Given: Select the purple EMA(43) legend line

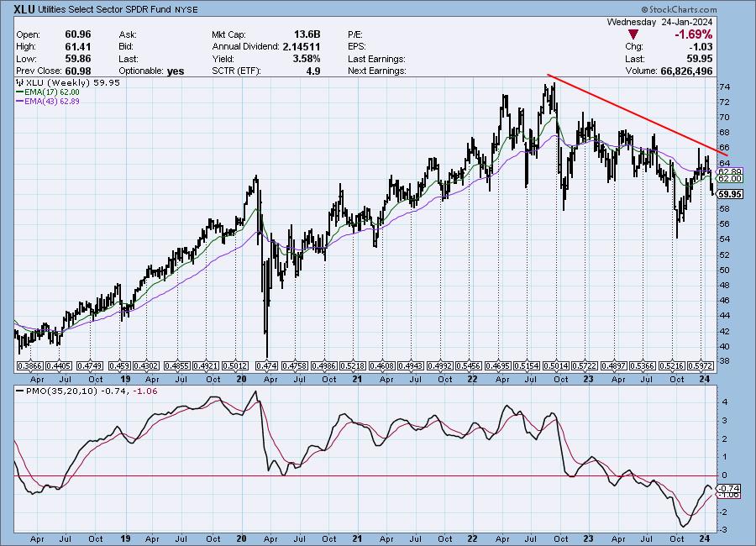Looking at the screenshot, I should 20,102.
